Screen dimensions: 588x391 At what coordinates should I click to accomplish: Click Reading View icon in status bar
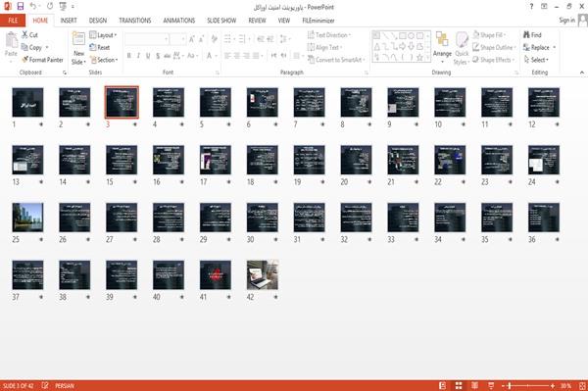pos(474,385)
